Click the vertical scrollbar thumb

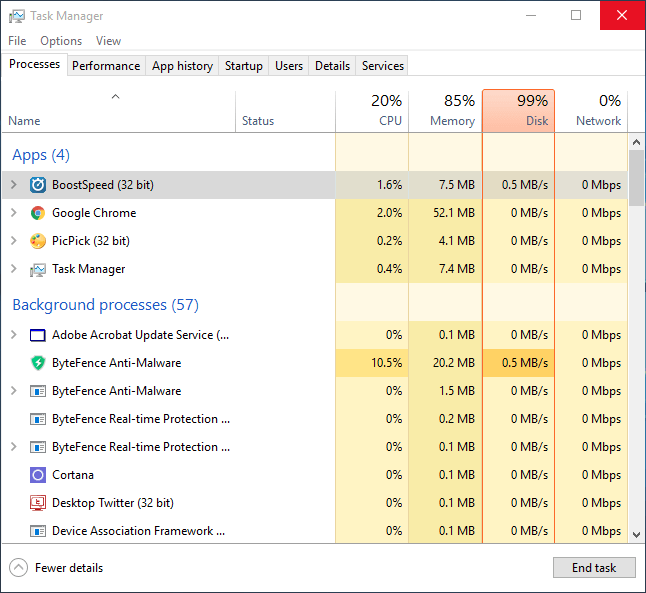pyautogui.click(x=637, y=178)
